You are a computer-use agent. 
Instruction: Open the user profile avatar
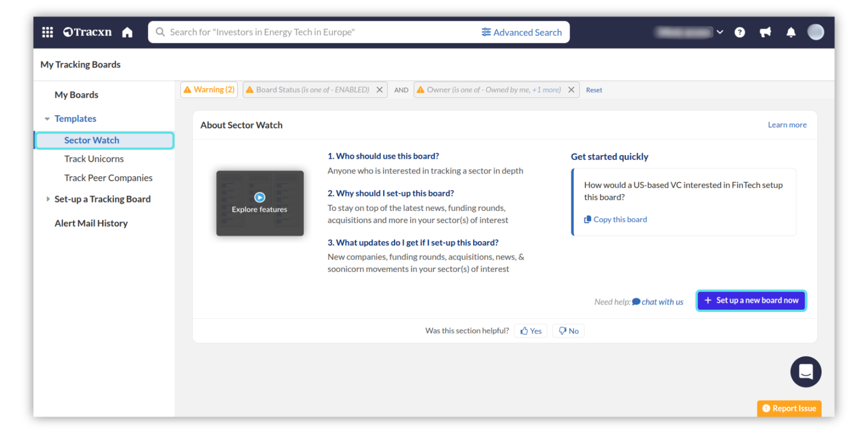point(816,32)
